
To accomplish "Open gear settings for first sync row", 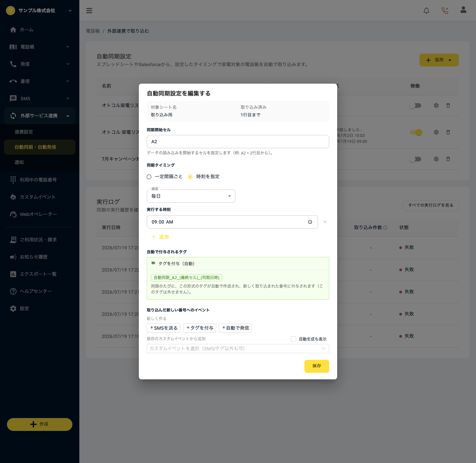I will pyautogui.click(x=436, y=105).
